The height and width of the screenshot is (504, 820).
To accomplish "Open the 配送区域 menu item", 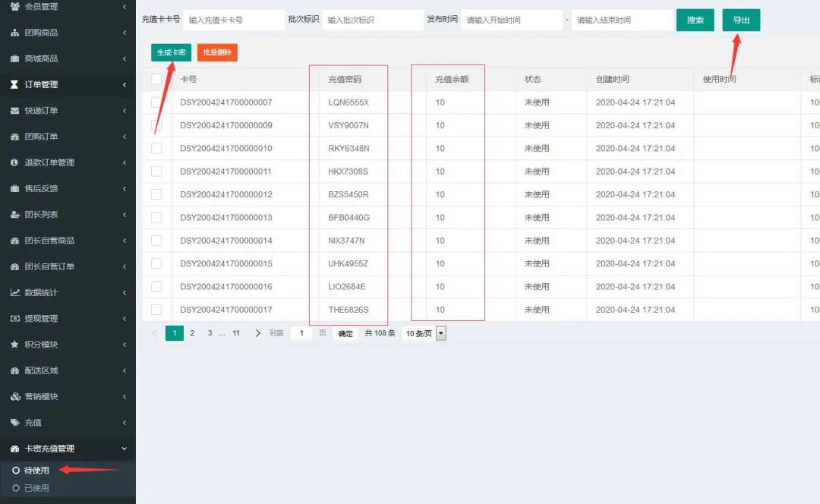I will pyautogui.click(x=41, y=370).
